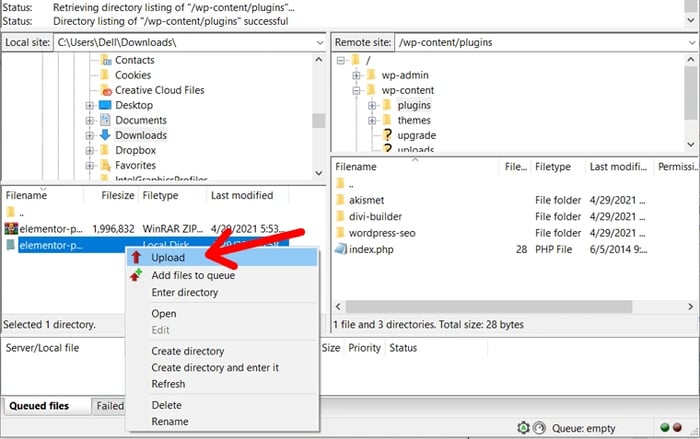Viewport: 700px width, 439px height.
Task: Choose Rename in the context menu
Action: tap(169, 421)
